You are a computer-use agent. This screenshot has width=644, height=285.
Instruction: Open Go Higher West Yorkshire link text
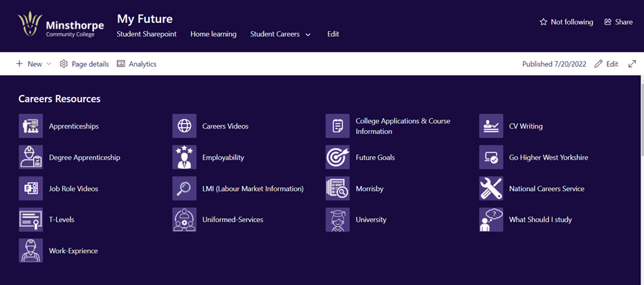(549, 157)
